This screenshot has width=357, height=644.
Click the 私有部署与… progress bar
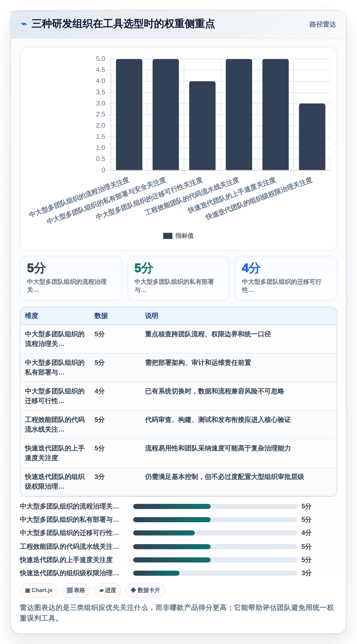pyautogui.click(x=215, y=520)
